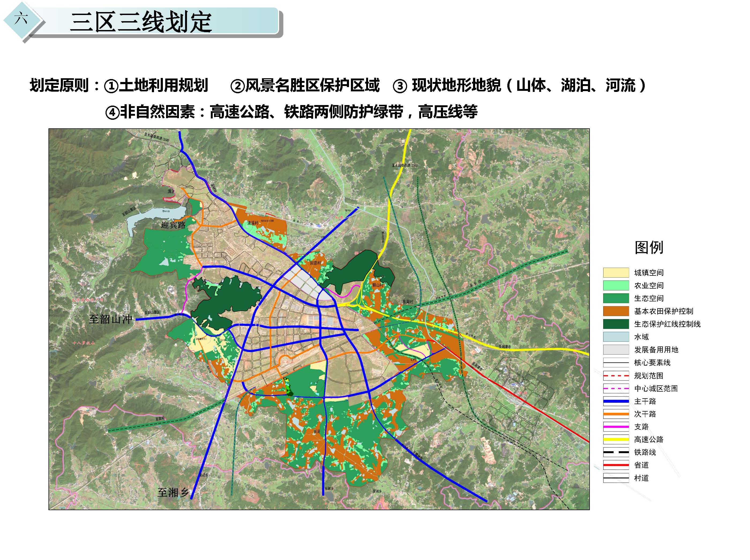Click the light blue 水域 legend swatch
750x560 pixels.
point(616,337)
